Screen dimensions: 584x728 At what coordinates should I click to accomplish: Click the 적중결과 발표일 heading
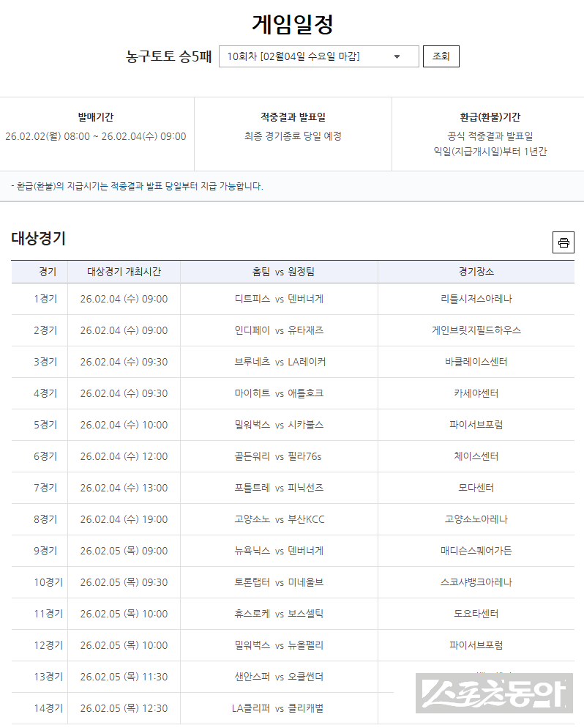pos(293,117)
